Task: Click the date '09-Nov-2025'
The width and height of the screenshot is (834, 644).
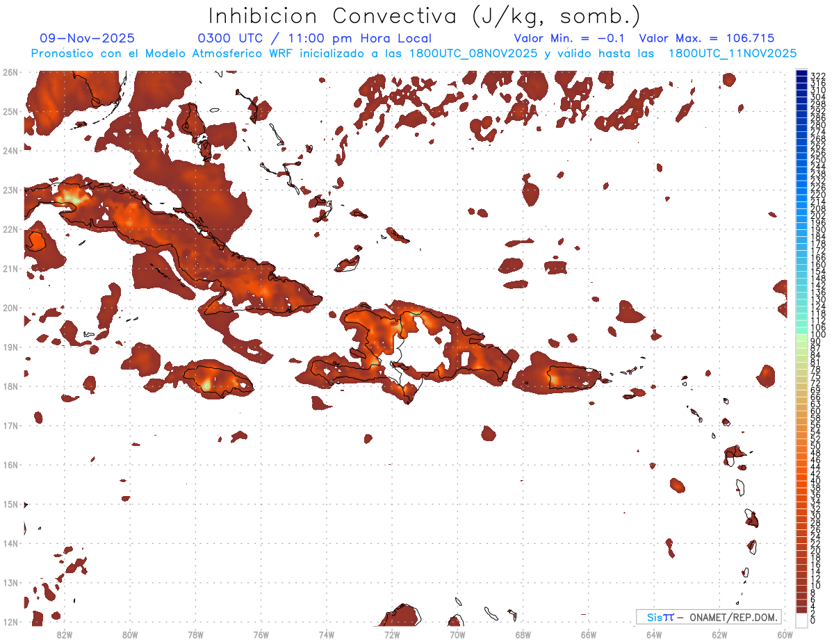Action: 88,38
